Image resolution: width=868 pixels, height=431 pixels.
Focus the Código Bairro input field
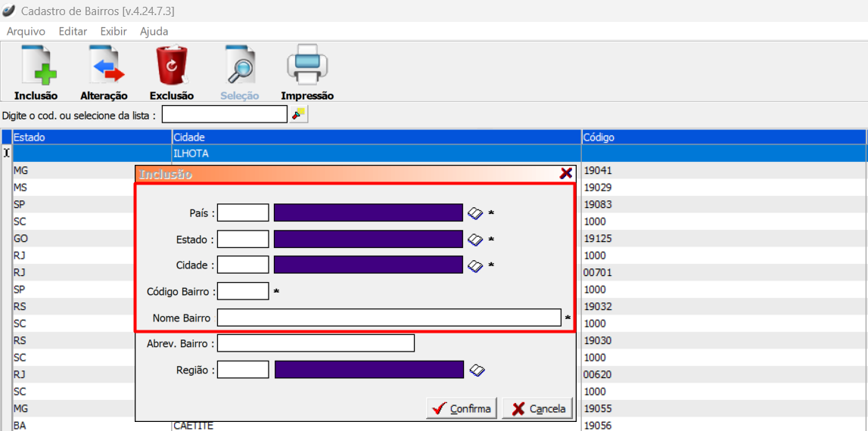tap(242, 291)
